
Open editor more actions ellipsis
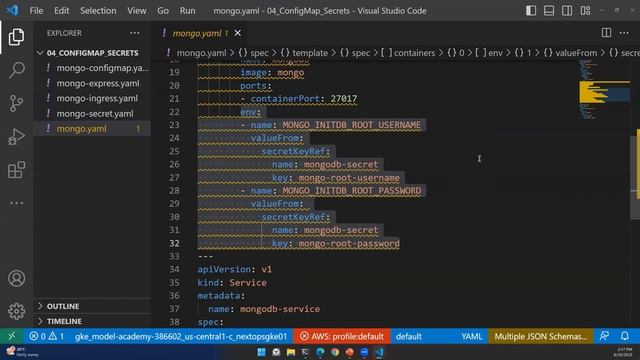624,33
